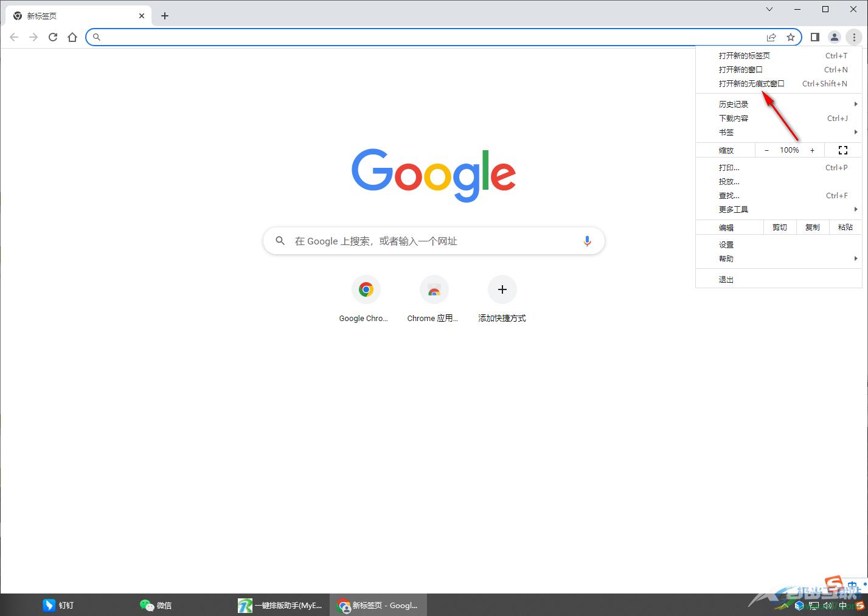The width and height of the screenshot is (868, 616).
Task: Select 投放... menu item
Action: click(x=779, y=181)
